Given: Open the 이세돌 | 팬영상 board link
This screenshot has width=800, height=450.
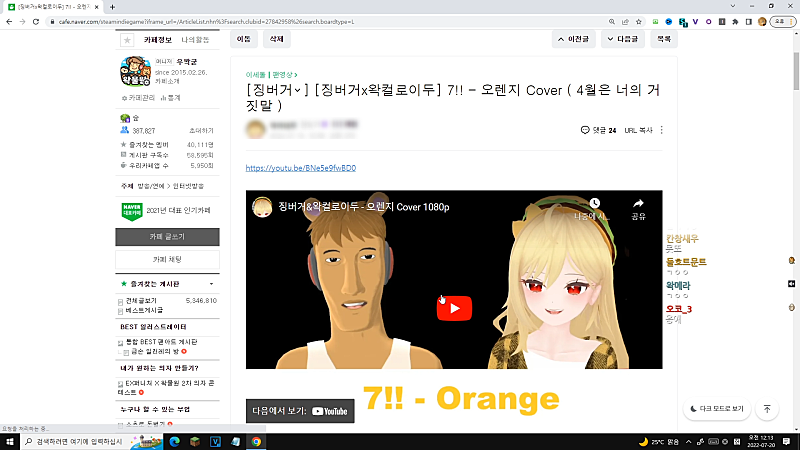Looking at the screenshot, I should (271, 74).
